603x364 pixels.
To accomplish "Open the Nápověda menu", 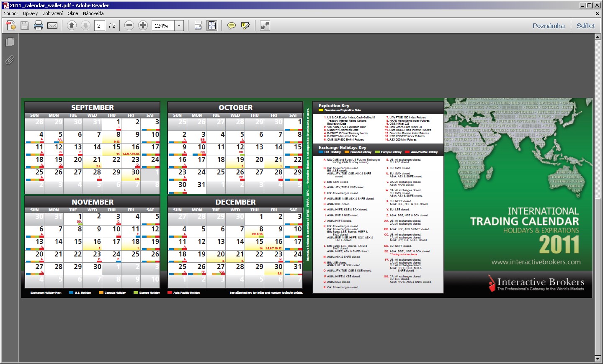I will [93, 13].
